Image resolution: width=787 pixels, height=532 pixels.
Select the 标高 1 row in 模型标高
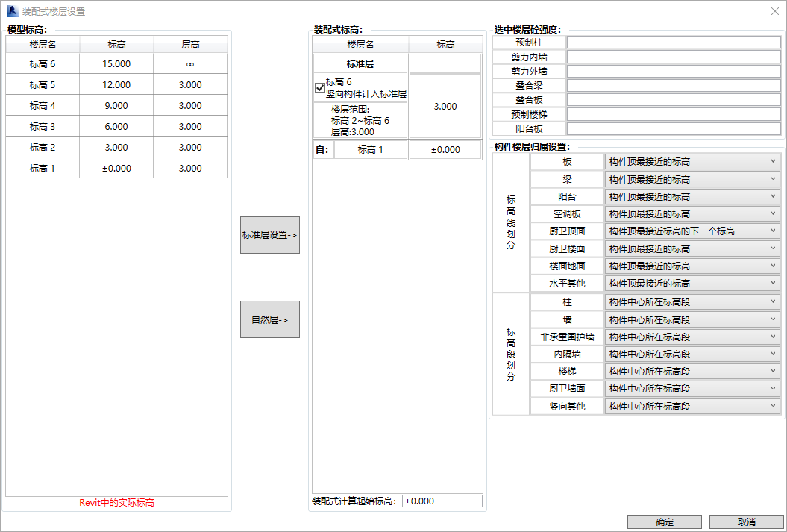[116, 168]
